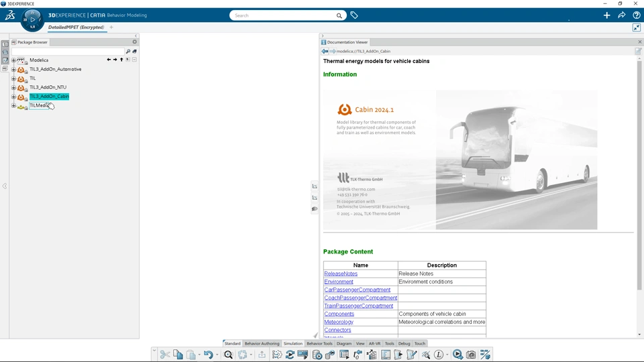Click the Share upload icon in toolbar
This screenshot has height=362, width=644.
point(262,355)
